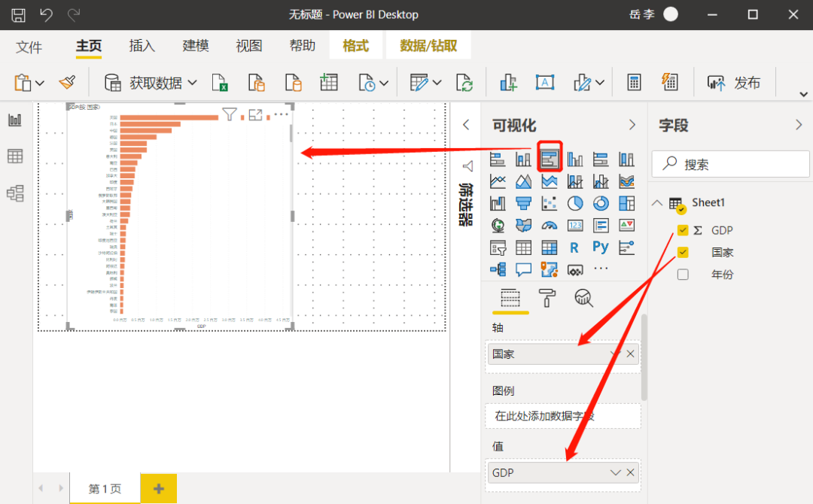813x504 pixels.
Task: Select the clustered column chart visual
Action: pyautogui.click(x=575, y=159)
